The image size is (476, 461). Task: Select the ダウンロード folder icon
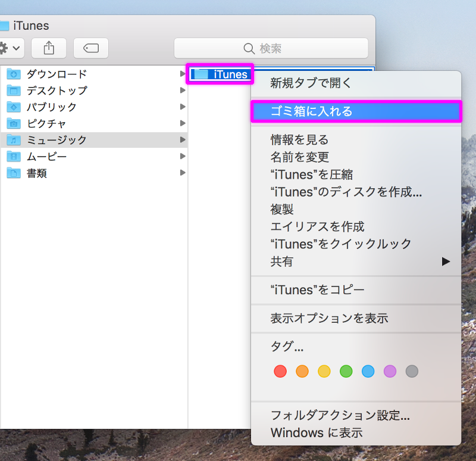(14, 74)
